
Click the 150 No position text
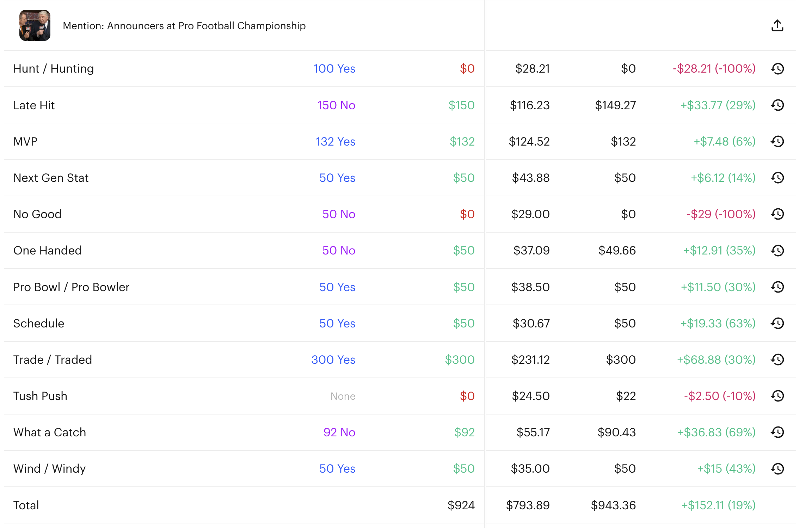336,105
